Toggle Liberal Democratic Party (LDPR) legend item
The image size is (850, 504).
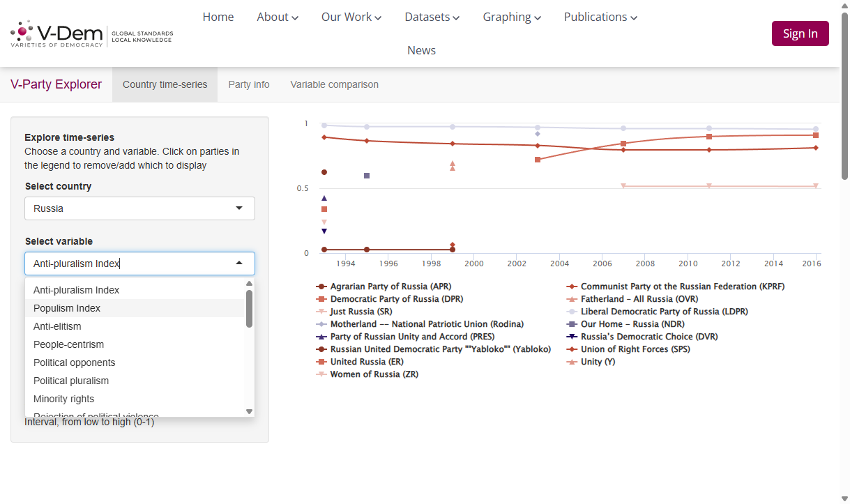(657, 312)
